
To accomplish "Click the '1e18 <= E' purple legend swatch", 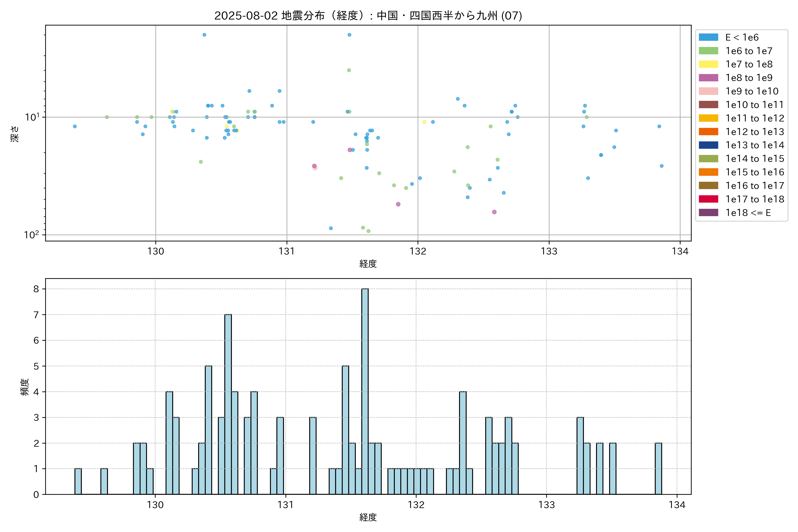I will 708,213.
